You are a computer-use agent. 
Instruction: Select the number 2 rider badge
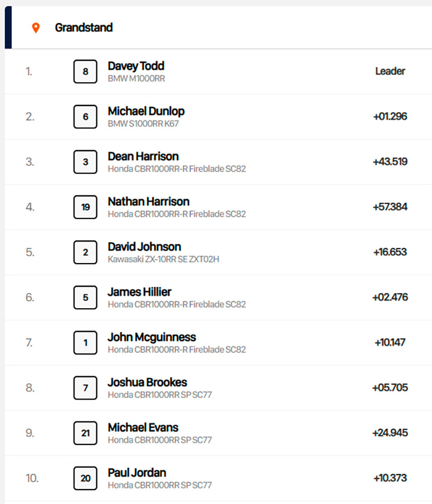pos(85,253)
